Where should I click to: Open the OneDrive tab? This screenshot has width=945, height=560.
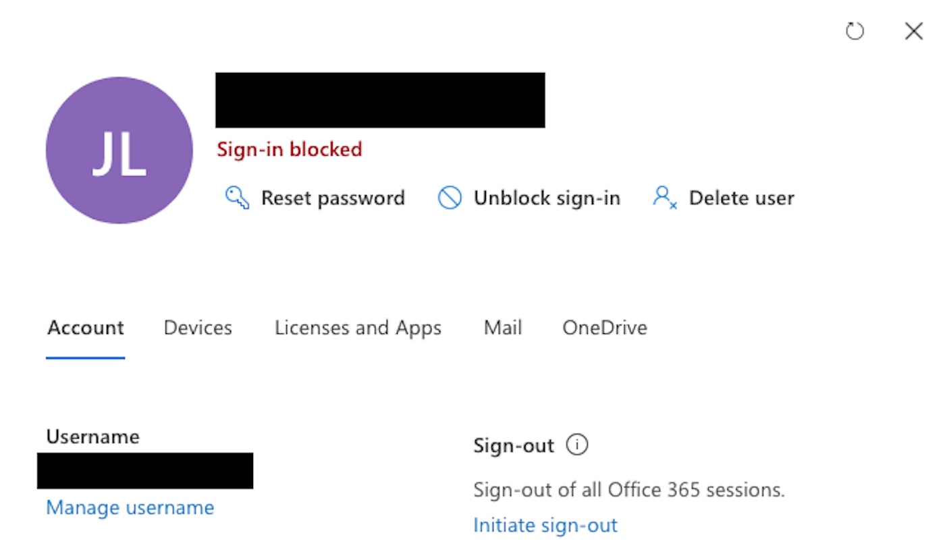(x=605, y=328)
